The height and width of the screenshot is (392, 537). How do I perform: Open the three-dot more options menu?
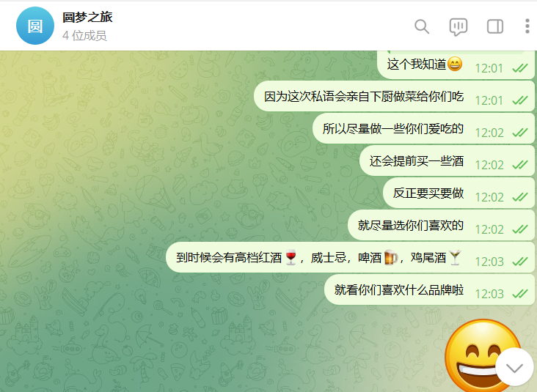point(527,26)
